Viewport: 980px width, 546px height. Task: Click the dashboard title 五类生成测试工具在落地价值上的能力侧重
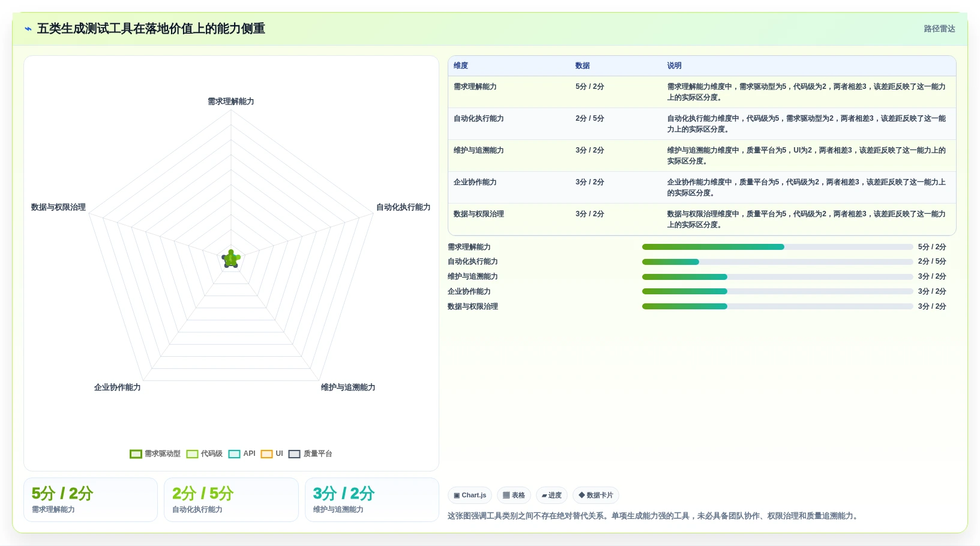151,29
